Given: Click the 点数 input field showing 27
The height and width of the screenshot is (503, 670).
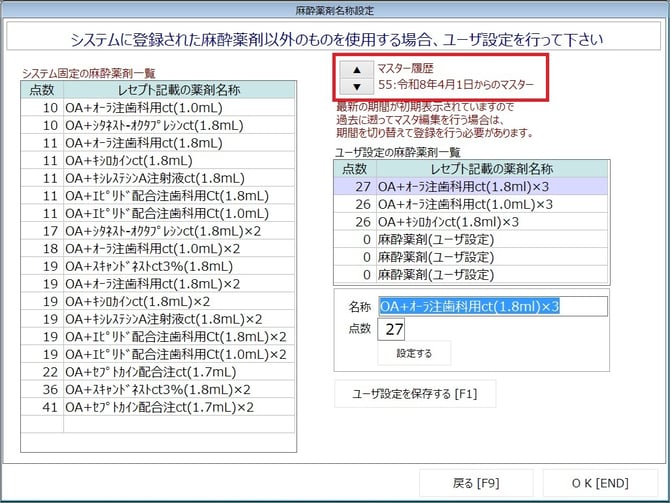Looking at the screenshot, I should tap(394, 329).
